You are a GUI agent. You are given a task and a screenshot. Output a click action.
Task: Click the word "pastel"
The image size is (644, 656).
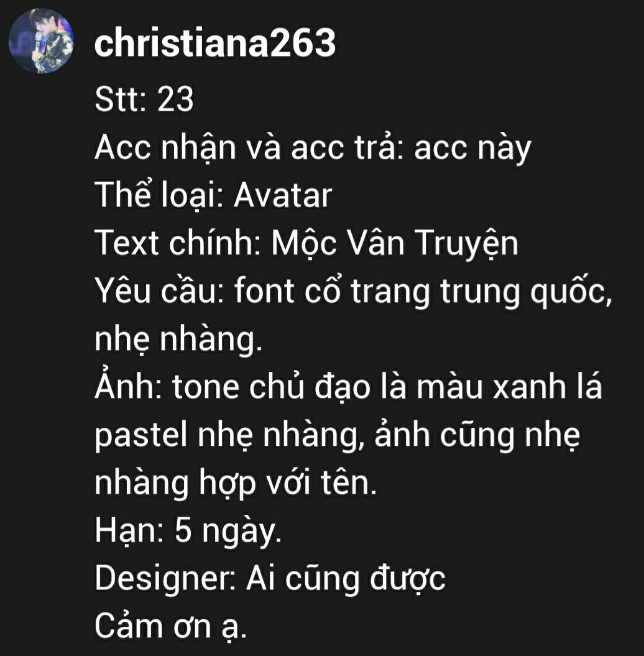141,435
